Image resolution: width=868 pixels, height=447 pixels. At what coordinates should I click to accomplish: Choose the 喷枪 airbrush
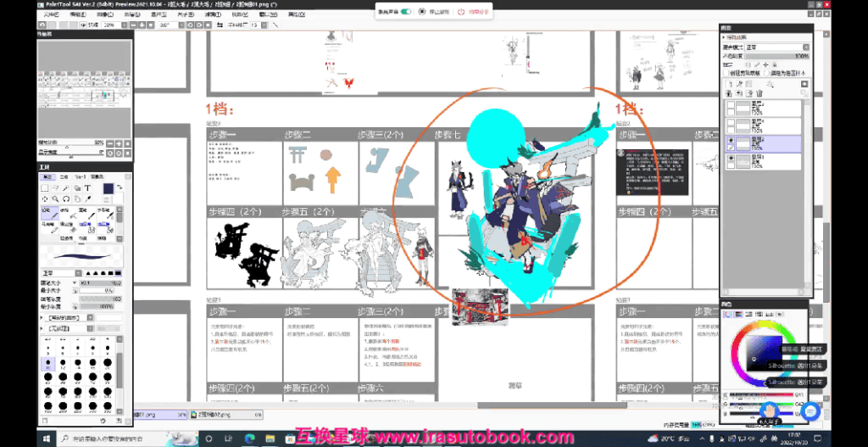pyautogui.click(x=68, y=213)
